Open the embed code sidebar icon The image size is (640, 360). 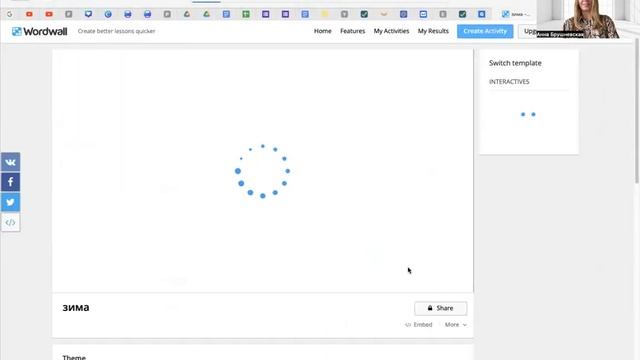[x=10, y=222]
